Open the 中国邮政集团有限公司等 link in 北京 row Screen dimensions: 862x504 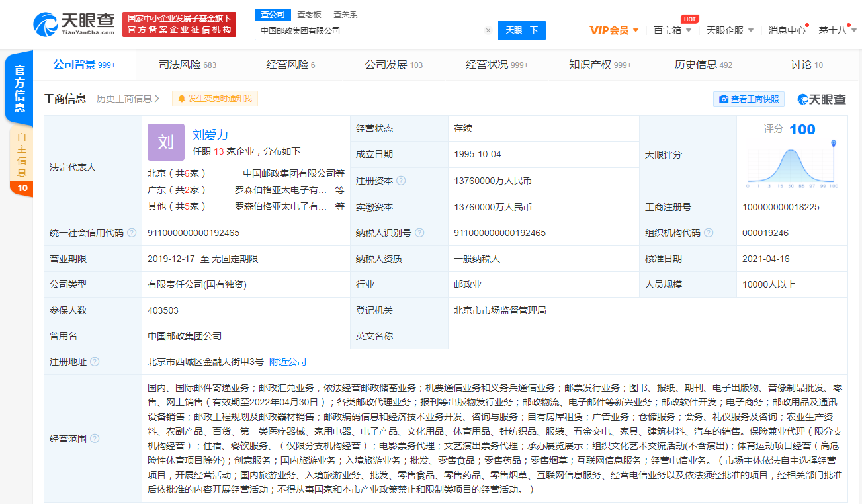pos(294,173)
